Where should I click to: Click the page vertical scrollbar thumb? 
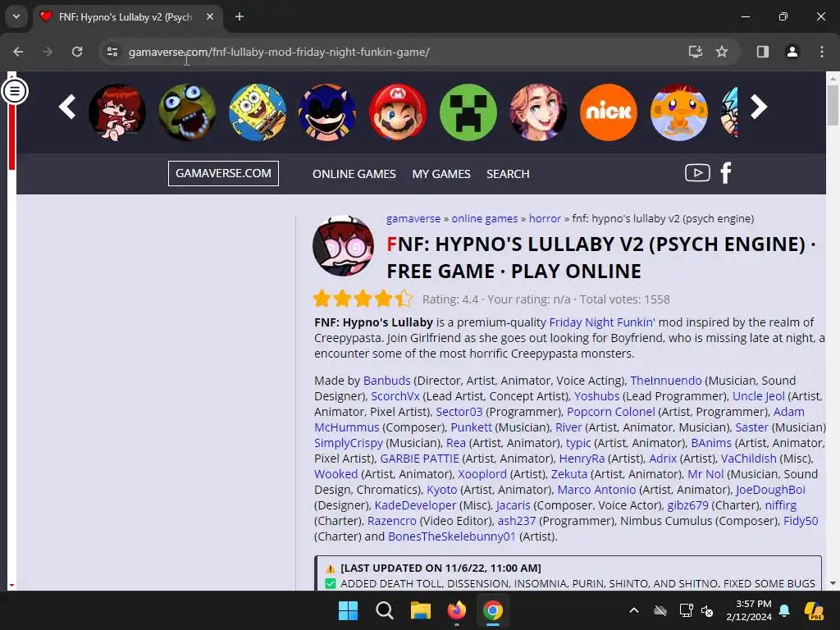tap(833, 105)
